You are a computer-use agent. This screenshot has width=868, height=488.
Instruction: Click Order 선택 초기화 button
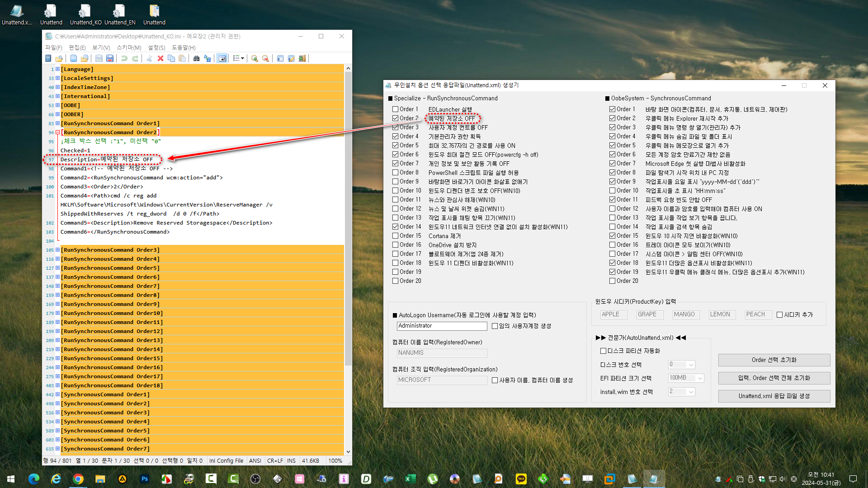point(774,360)
